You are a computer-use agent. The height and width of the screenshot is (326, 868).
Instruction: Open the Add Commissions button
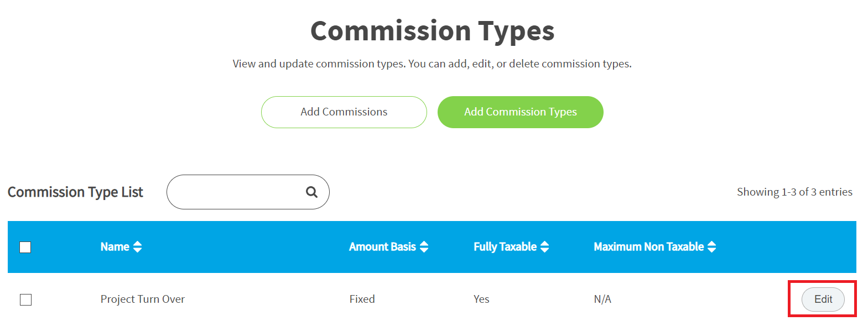(x=344, y=112)
